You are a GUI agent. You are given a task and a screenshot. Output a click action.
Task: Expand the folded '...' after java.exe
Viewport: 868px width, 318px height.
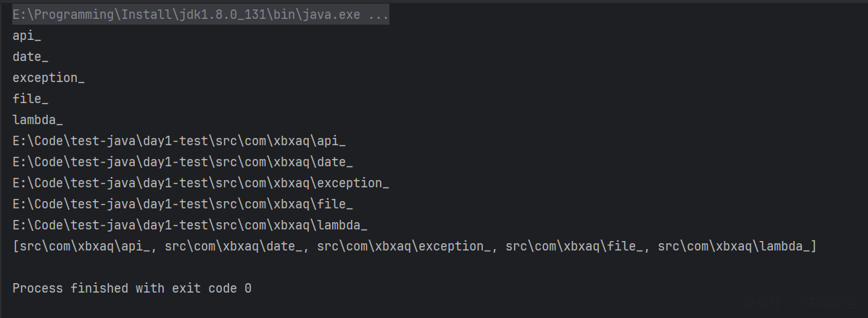tap(378, 15)
